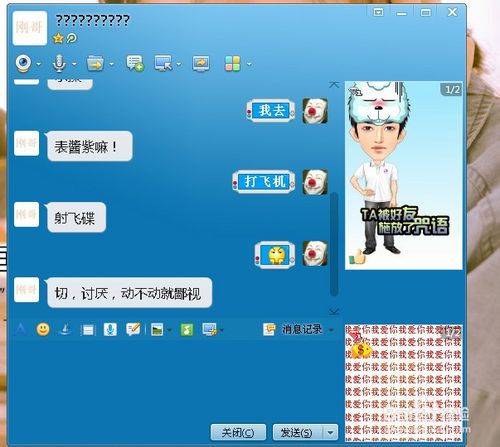Image resolution: width=500 pixels, height=447 pixels.
Task: Click contact avatar beside 射飞碟
Action: pos(26,215)
